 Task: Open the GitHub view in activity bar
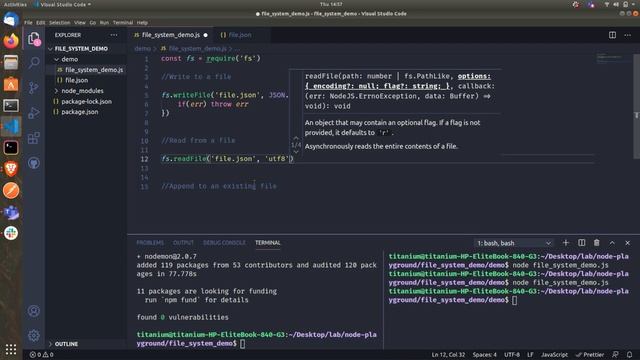34,163
